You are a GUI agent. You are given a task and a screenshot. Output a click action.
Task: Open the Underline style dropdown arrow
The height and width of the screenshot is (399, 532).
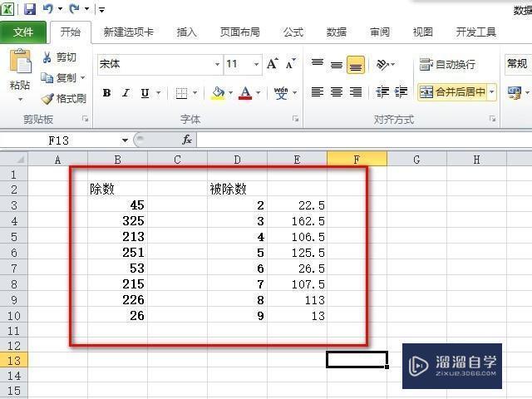point(158,92)
